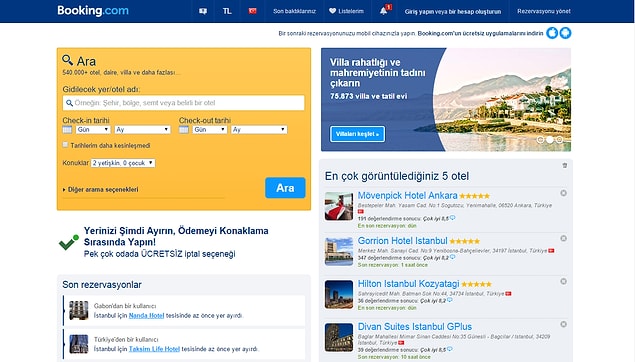Click Gorrion Hotel review bubble icon
Image resolution: width=635 pixels, height=362 pixels.
click(452, 257)
